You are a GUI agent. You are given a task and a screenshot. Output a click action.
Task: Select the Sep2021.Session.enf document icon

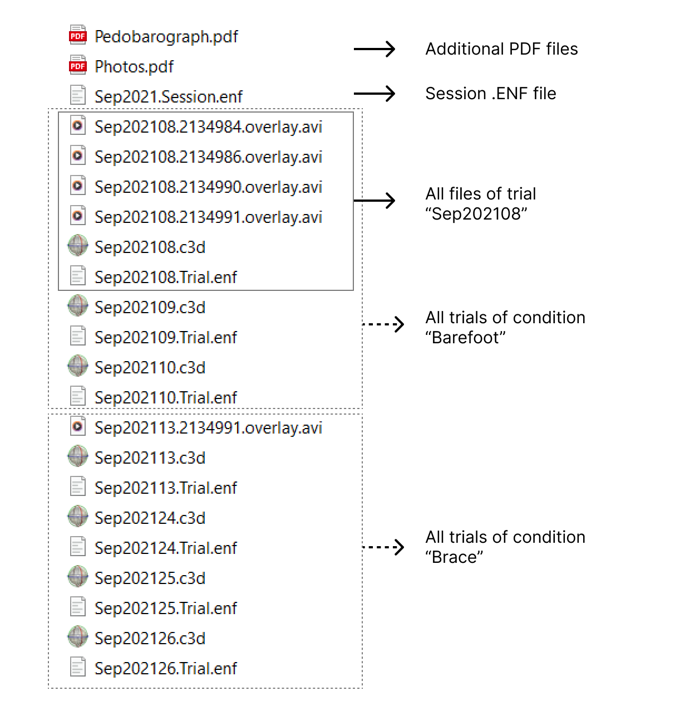click(78, 96)
